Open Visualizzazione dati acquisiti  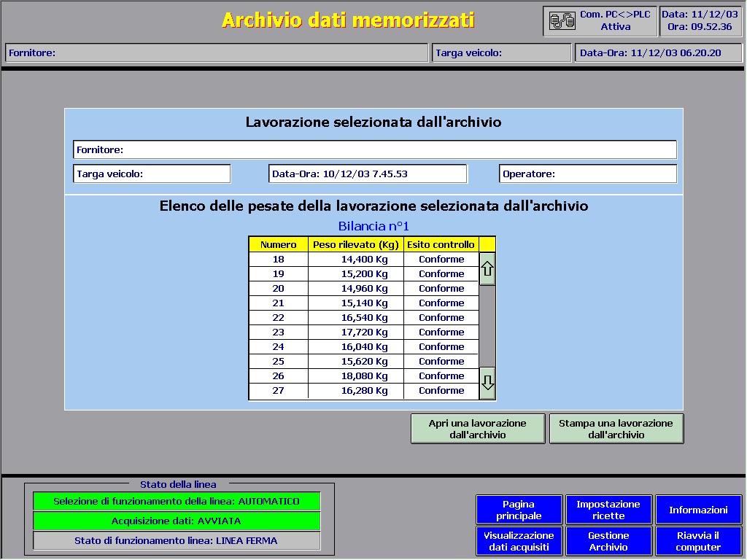coord(519,541)
